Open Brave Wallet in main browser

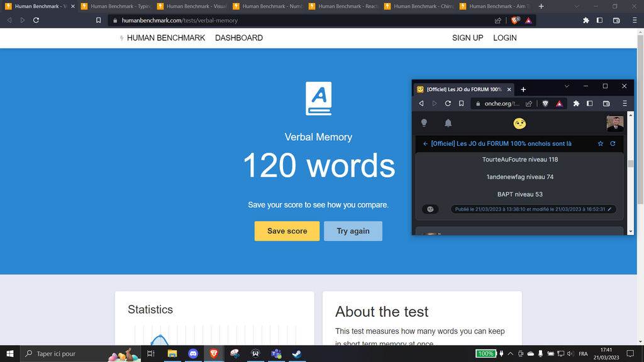616,20
